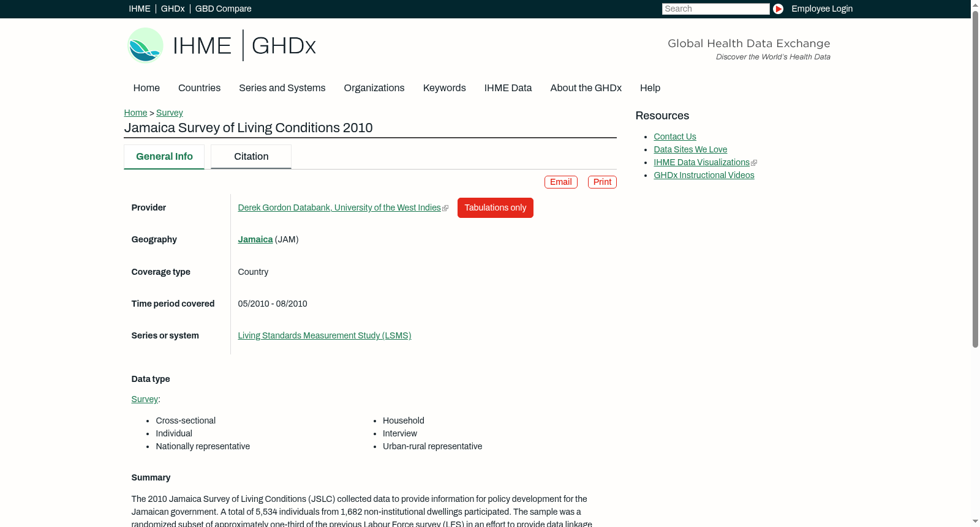Click the IHME GHDx logo

222,45
